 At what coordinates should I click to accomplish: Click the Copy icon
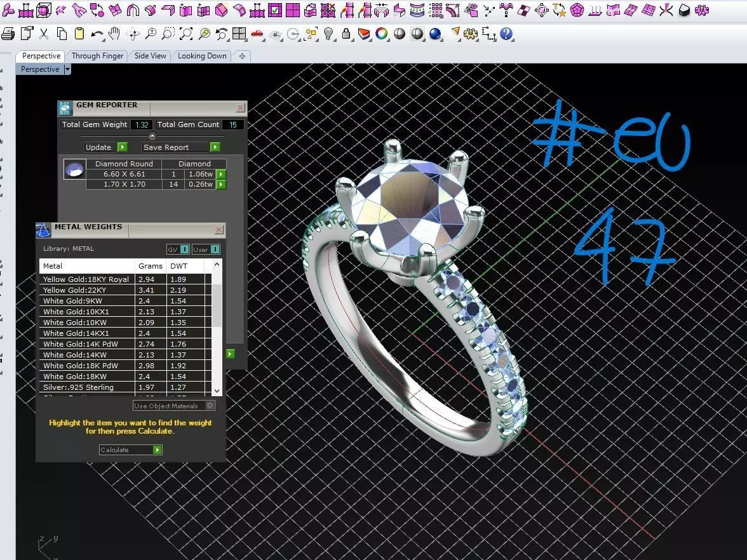click(x=62, y=33)
